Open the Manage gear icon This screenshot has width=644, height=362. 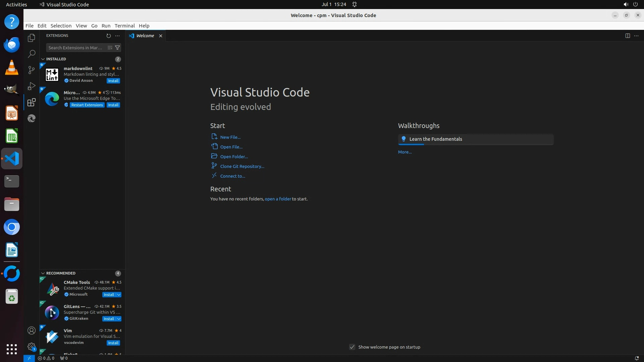tap(32, 347)
